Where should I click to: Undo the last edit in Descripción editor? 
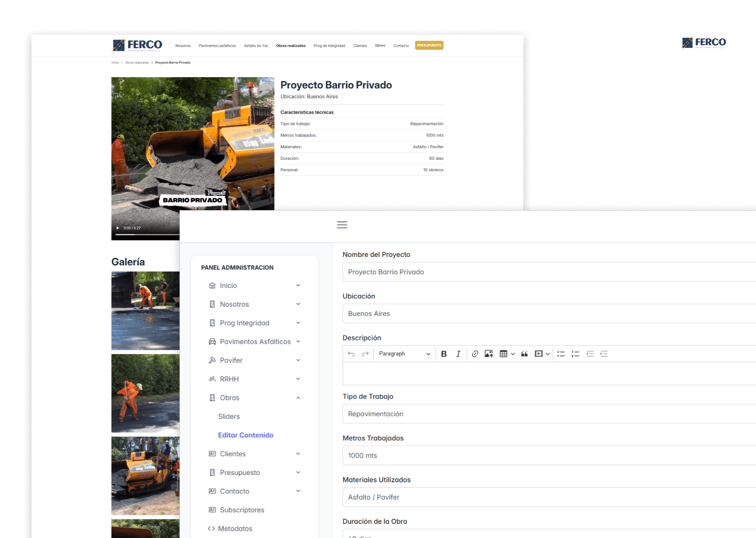pos(351,354)
